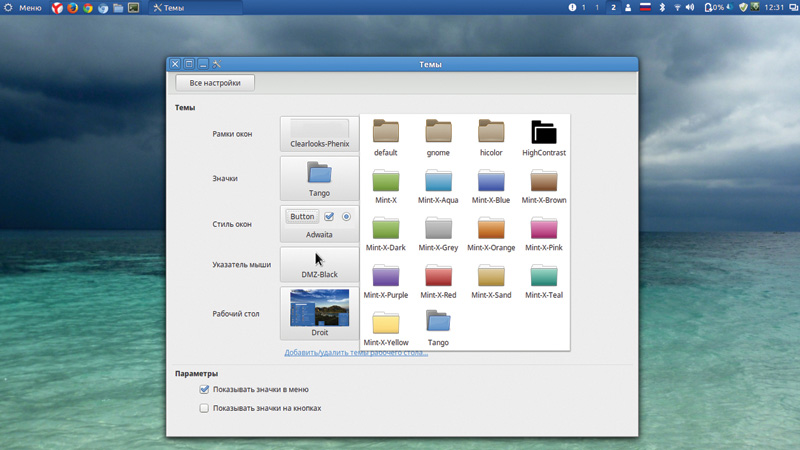The image size is (800, 450).
Task: Expand the Значки Tango theme chooser
Action: [319, 178]
